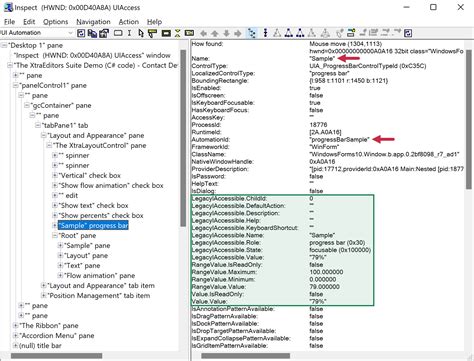Select "The XtraEditors Suite Demo" window tree item

(96, 65)
